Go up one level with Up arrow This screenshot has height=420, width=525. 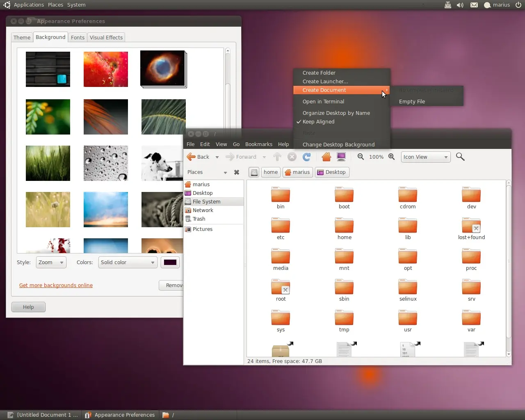coord(277,157)
